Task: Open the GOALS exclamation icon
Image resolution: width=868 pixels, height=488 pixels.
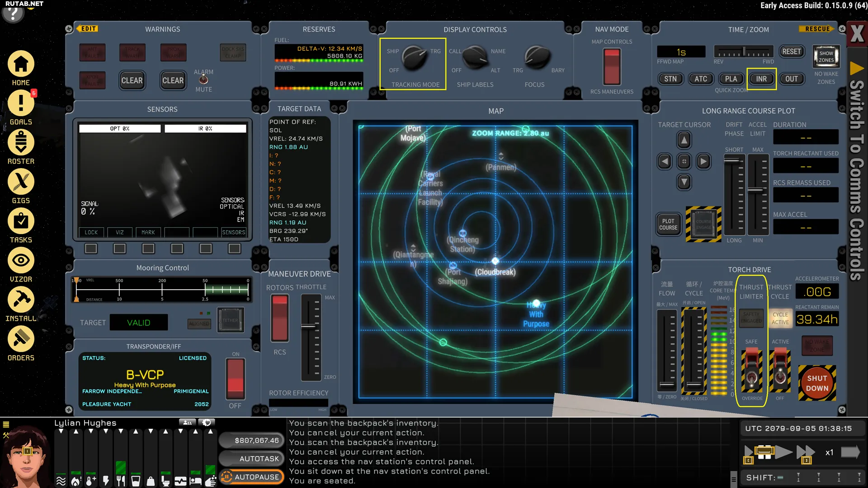Action: [21, 103]
